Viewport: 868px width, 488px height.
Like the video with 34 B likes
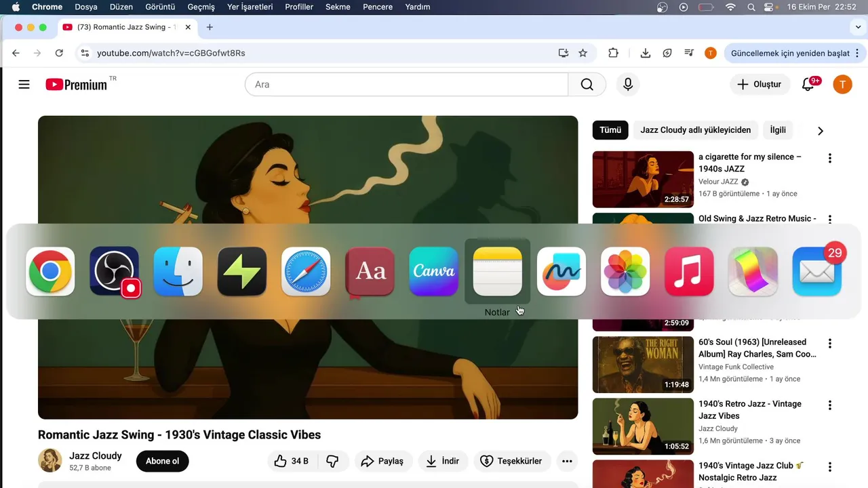tap(292, 462)
